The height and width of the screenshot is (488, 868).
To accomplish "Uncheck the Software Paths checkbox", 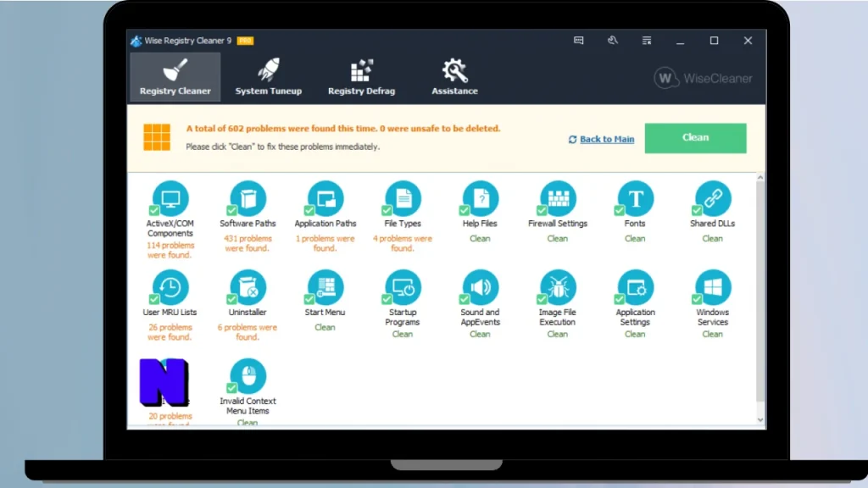I will pyautogui.click(x=232, y=210).
